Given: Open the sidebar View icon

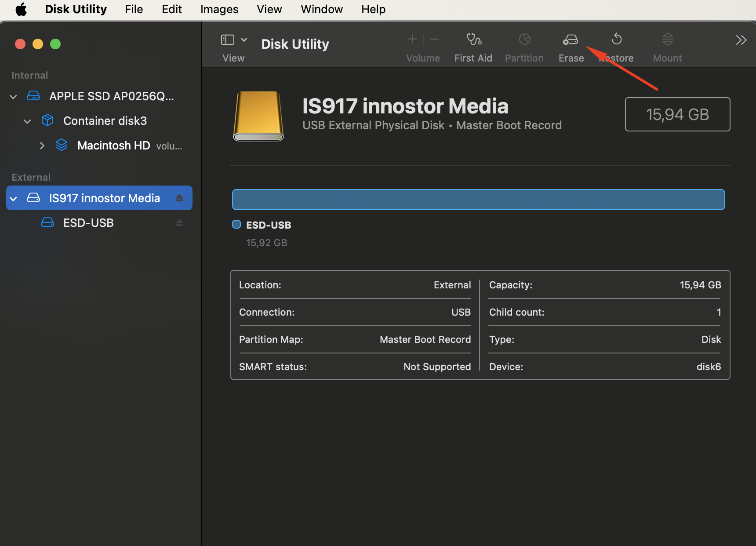Looking at the screenshot, I should coord(227,40).
